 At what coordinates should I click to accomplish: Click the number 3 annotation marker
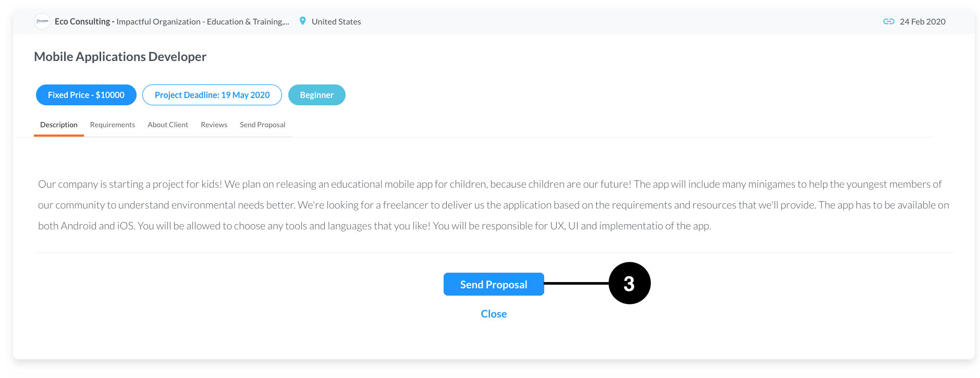pyautogui.click(x=630, y=283)
